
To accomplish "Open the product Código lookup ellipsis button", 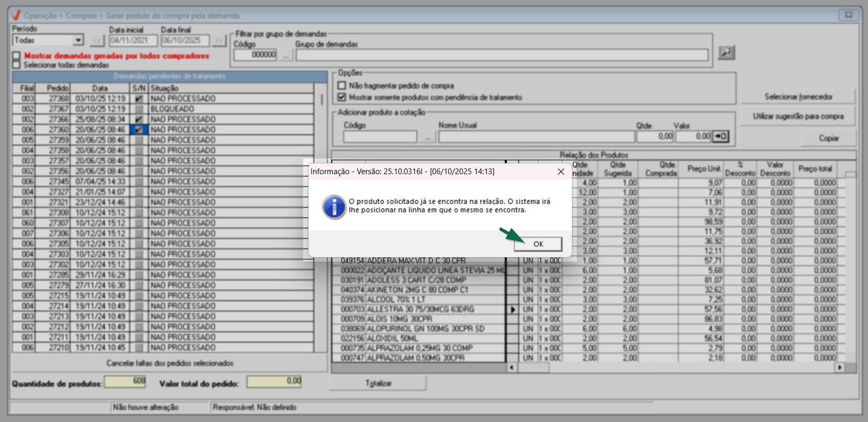I will pyautogui.click(x=427, y=137).
